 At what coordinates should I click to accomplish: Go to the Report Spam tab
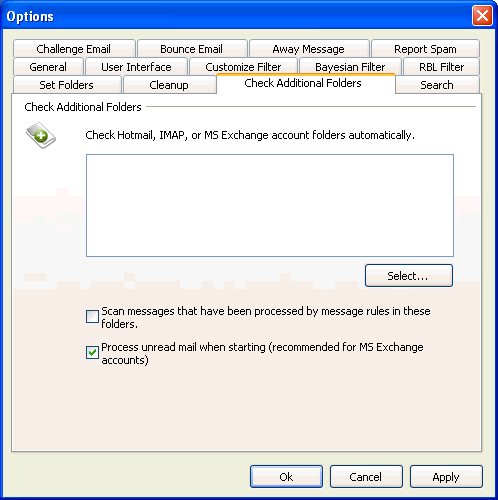point(425,49)
